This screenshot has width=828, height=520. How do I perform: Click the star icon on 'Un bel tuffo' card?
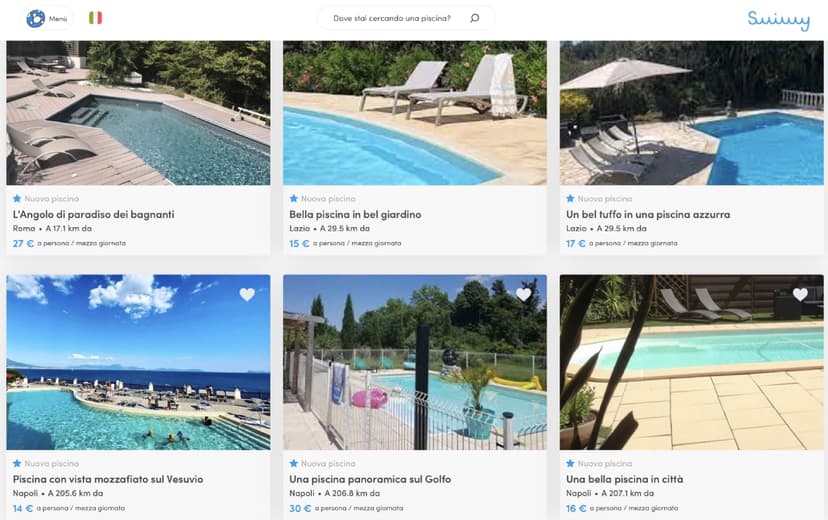pyautogui.click(x=570, y=198)
